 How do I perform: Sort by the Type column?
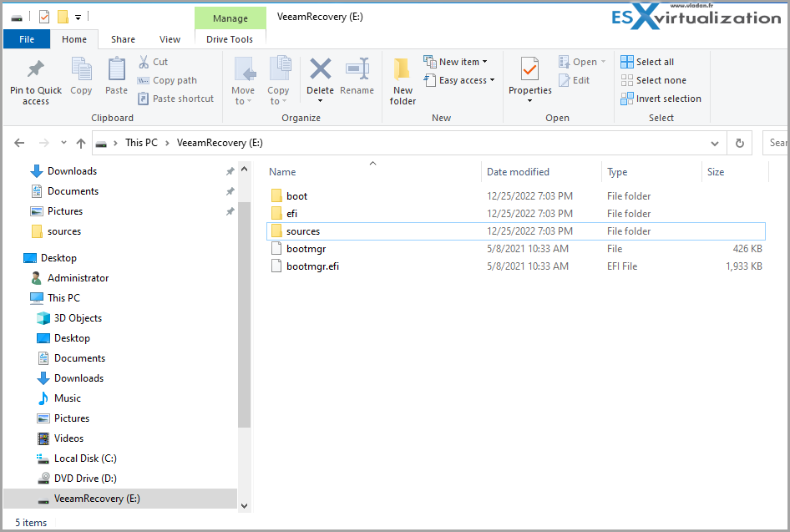pos(652,172)
